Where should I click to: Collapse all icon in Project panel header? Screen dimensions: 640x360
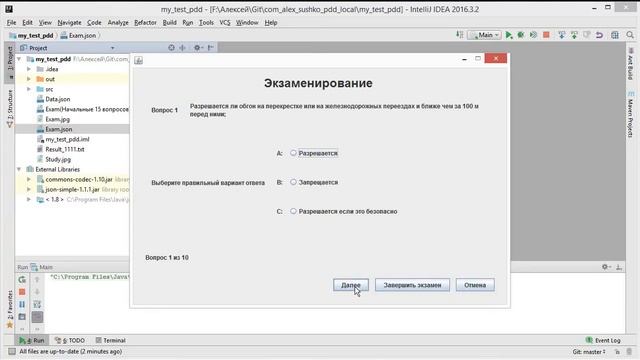click(x=182, y=48)
